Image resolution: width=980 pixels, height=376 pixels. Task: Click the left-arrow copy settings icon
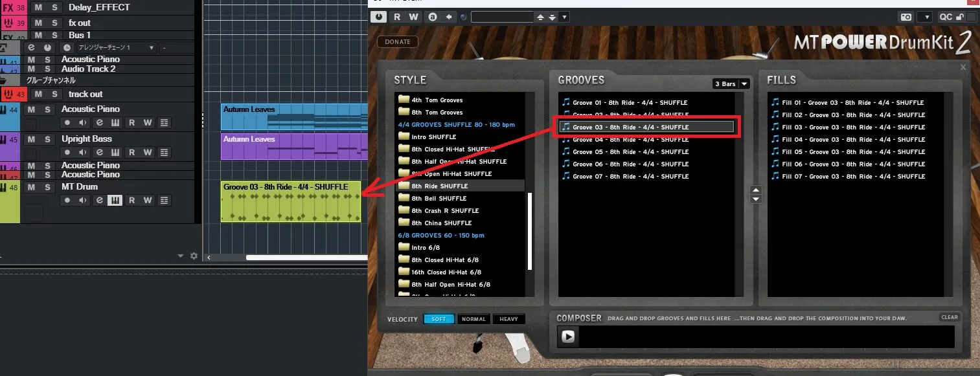click(x=448, y=17)
